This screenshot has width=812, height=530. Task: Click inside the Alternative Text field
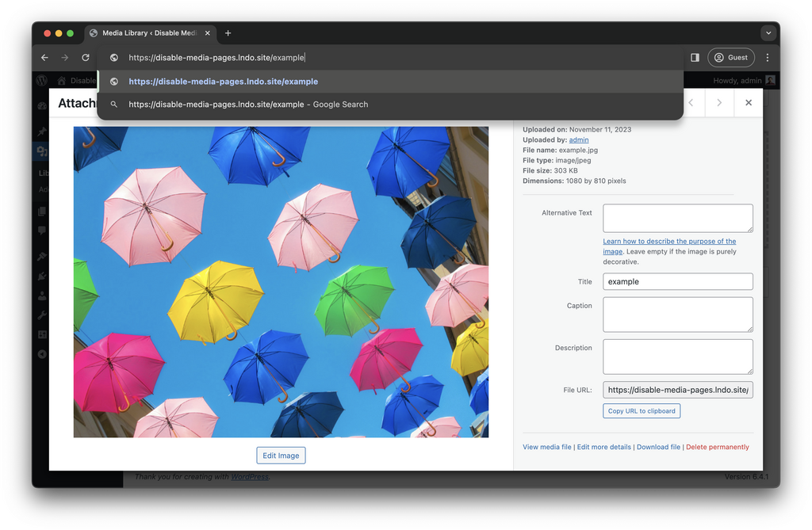pyautogui.click(x=677, y=218)
